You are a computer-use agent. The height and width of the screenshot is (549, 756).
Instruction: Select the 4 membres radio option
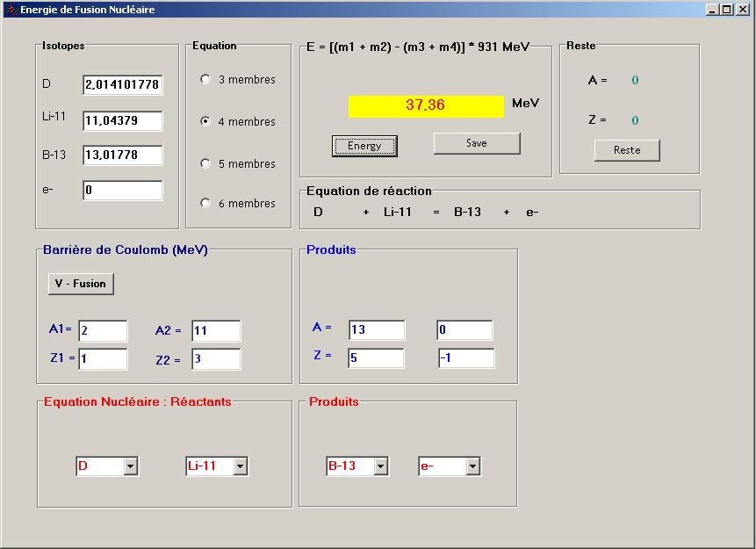click(x=205, y=122)
